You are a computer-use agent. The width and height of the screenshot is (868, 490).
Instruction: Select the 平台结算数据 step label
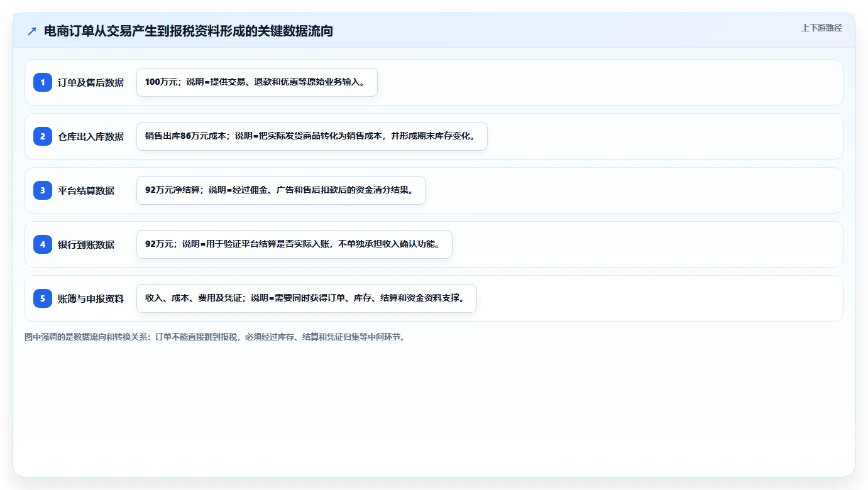pos(86,190)
